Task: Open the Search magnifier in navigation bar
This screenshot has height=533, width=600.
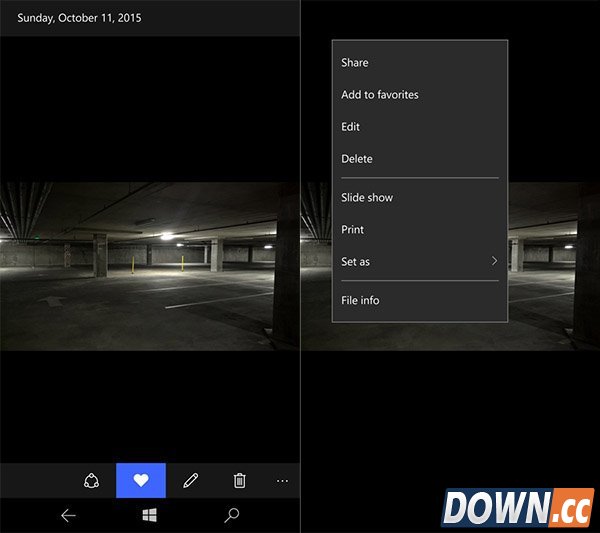Action: 232,516
